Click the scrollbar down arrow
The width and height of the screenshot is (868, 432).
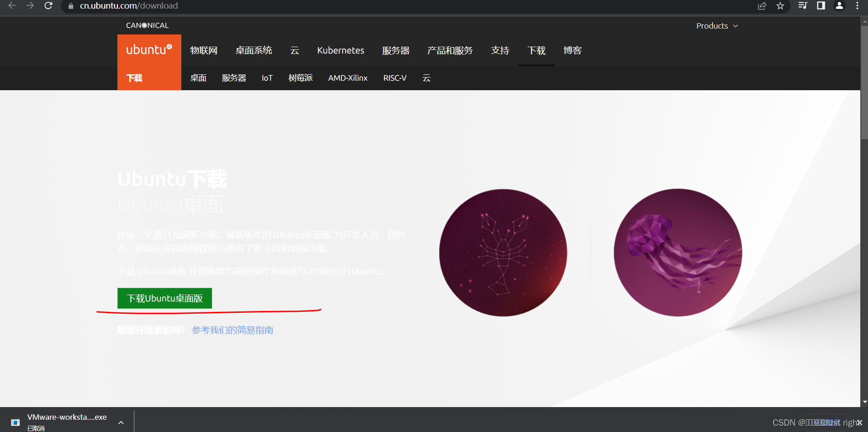pos(864,402)
